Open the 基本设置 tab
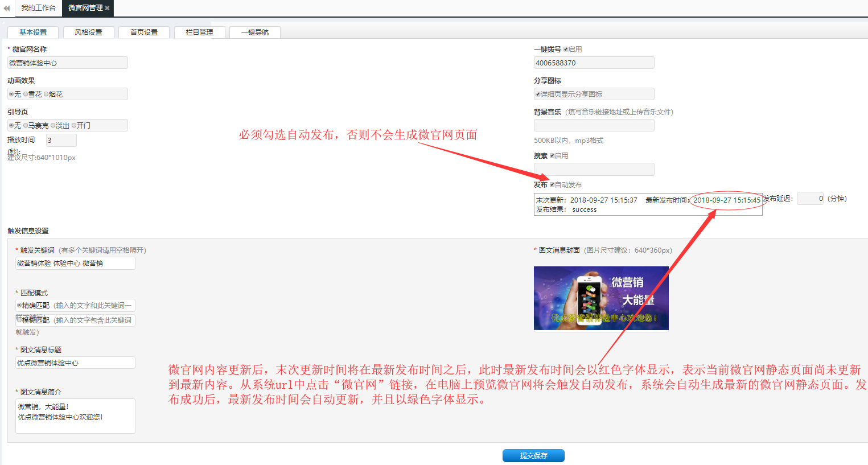Viewport: 868px width, 465px height. point(33,32)
